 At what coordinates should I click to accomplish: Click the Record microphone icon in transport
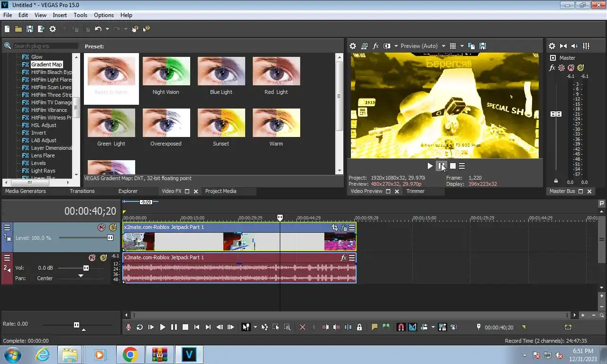[x=128, y=327]
